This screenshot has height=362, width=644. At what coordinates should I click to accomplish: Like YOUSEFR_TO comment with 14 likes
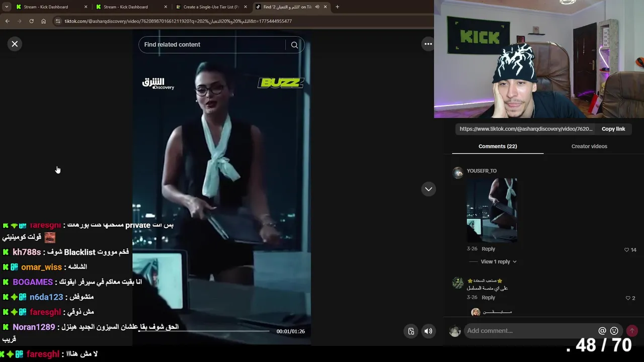pos(626,250)
